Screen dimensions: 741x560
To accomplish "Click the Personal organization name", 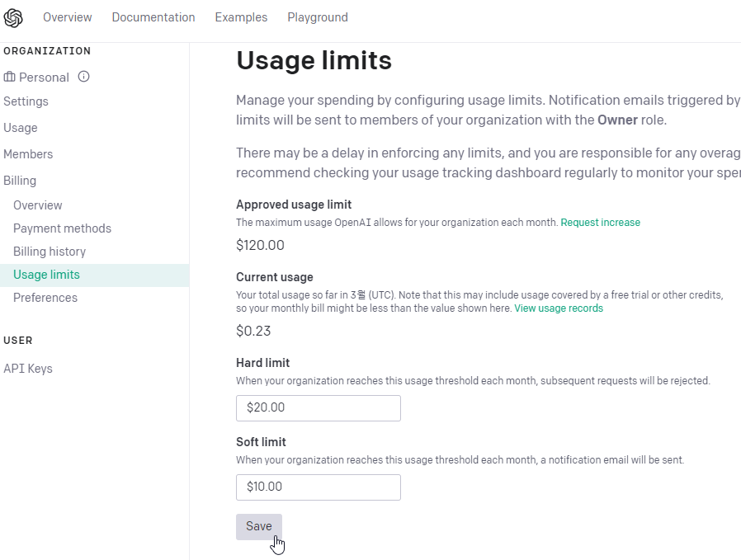I will [x=44, y=78].
